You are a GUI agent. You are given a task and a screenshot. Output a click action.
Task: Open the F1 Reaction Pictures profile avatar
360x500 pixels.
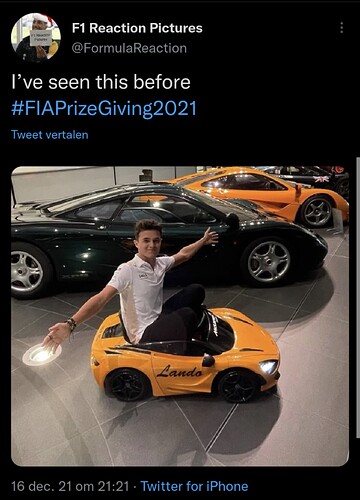tap(36, 38)
